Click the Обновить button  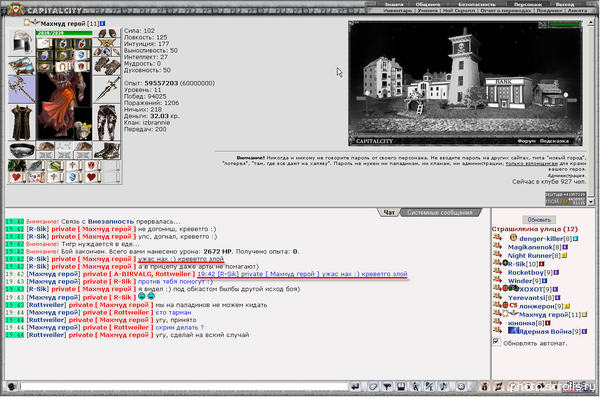point(539,220)
